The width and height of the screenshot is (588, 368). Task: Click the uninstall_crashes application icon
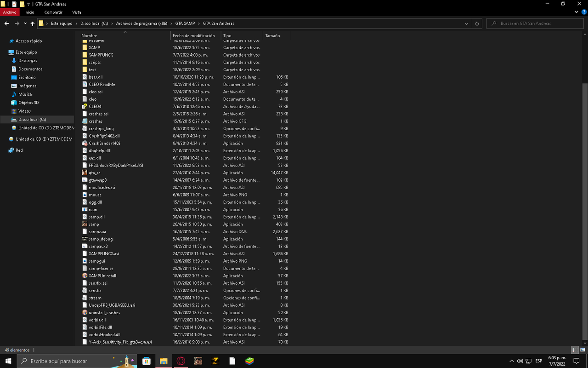[85, 312]
